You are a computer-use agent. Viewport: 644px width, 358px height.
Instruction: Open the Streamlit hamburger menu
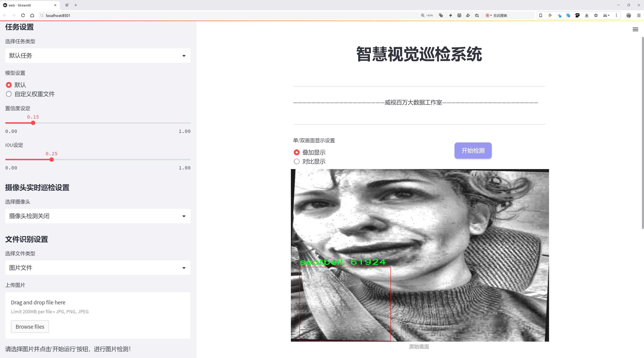(x=635, y=30)
